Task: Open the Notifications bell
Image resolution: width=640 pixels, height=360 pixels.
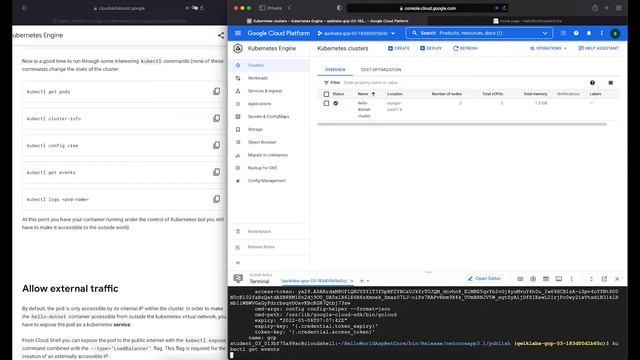Action: pyautogui.click(x=589, y=33)
